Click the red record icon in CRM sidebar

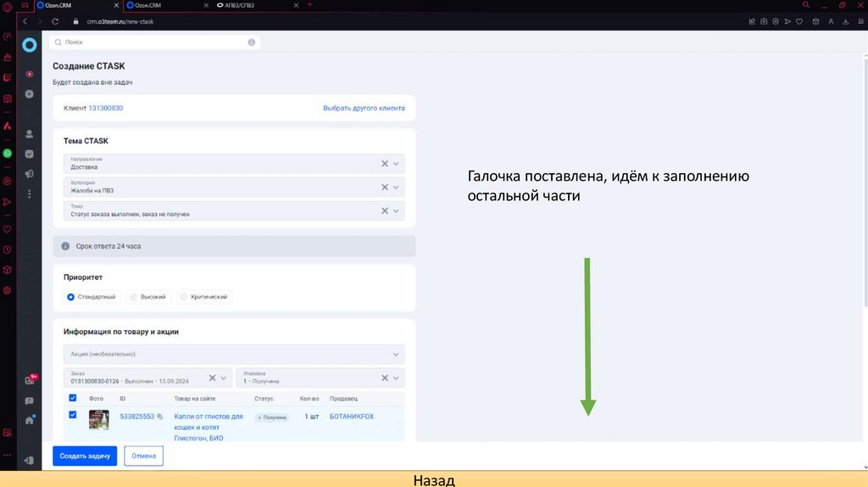tap(30, 74)
